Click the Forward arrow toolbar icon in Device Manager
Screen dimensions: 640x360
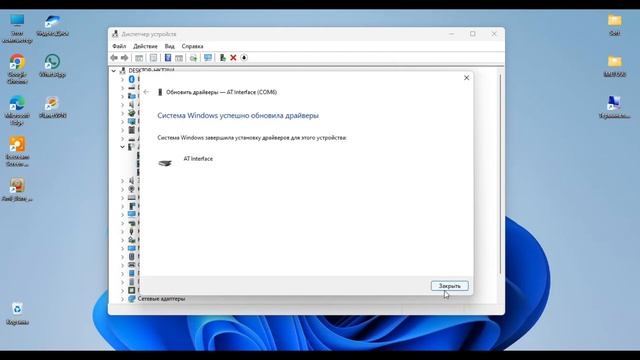(x=124, y=58)
